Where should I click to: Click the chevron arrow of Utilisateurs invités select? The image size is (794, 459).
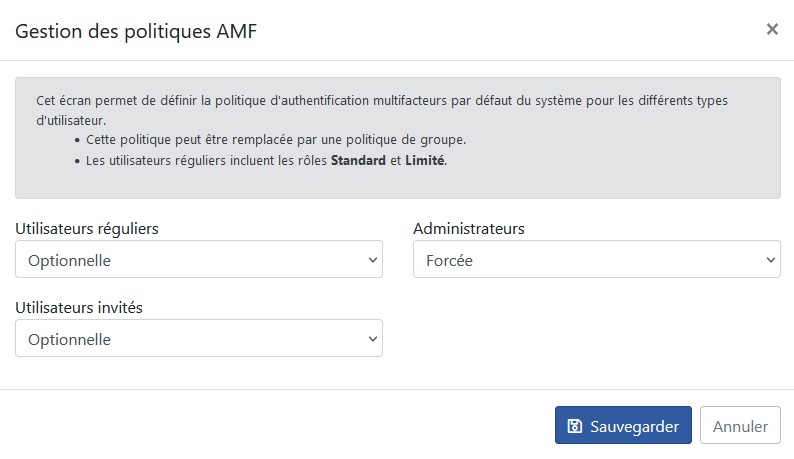(x=373, y=339)
